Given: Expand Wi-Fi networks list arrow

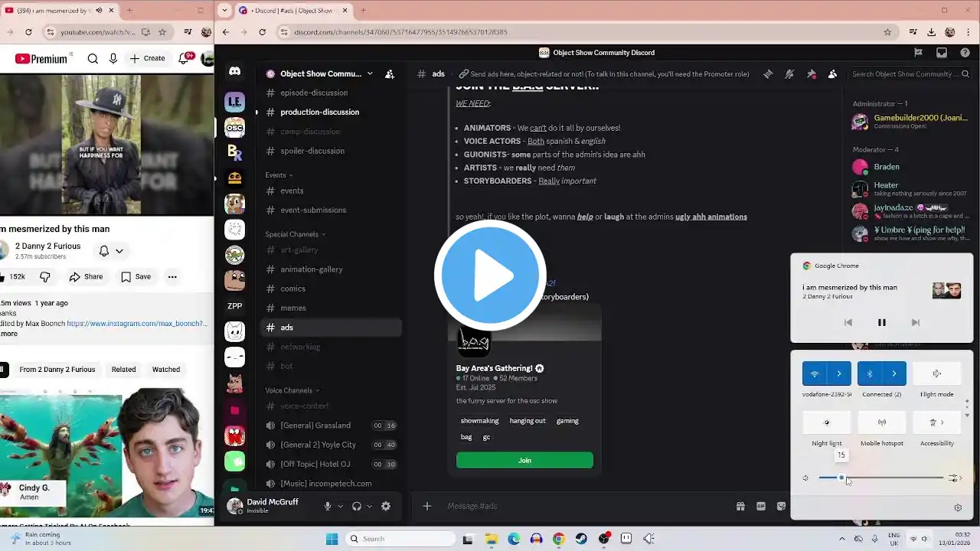Looking at the screenshot, I should 839,373.
